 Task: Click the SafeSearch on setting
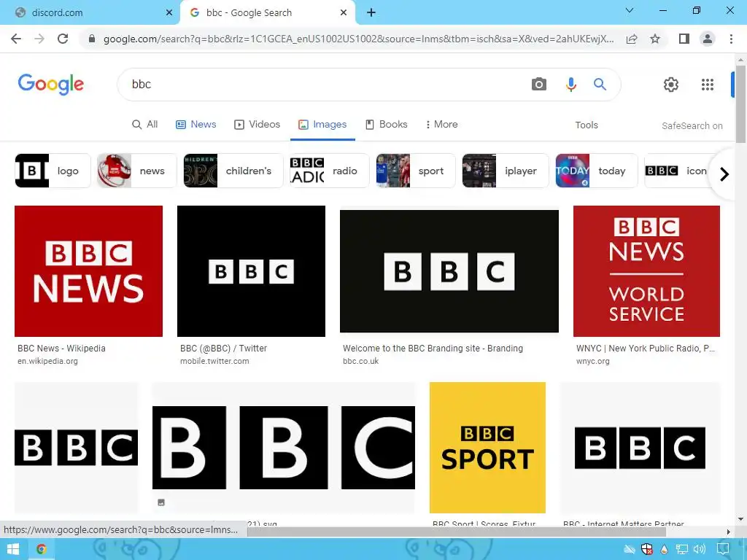pyautogui.click(x=692, y=125)
